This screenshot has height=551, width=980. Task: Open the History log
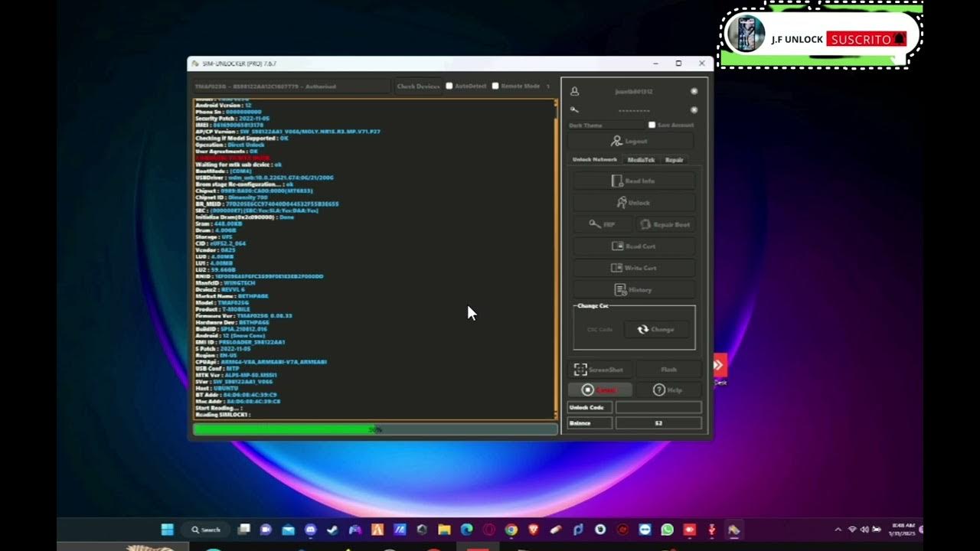(x=634, y=290)
